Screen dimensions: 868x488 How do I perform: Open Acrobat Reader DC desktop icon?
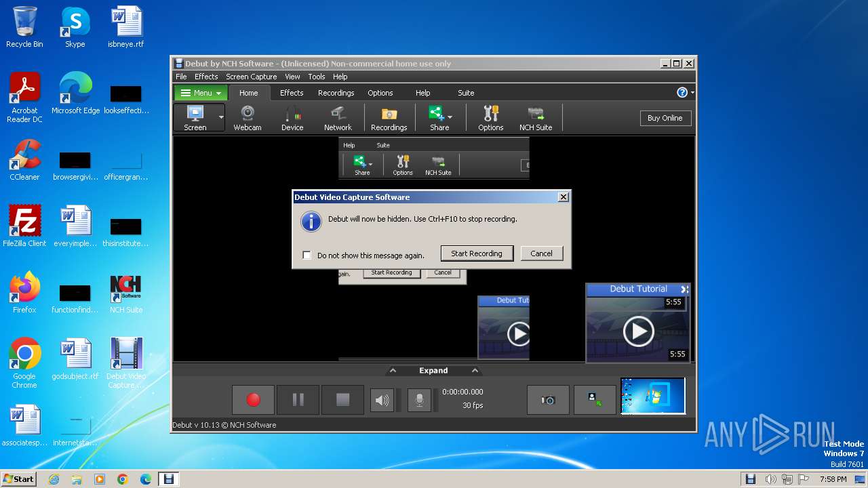coord(24,98)
